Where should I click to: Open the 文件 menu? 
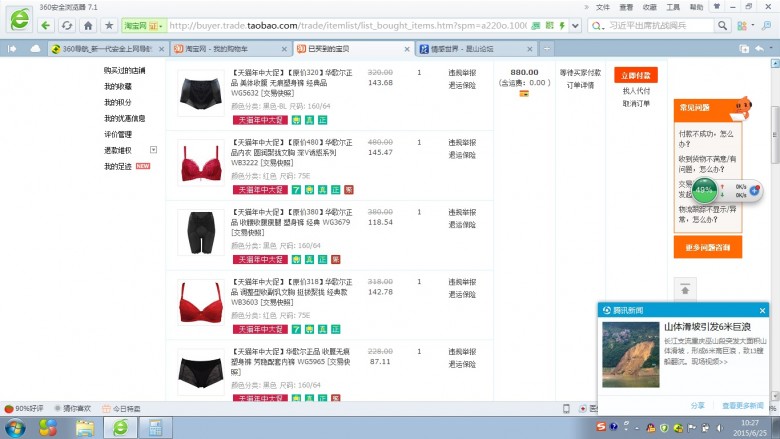point(602,7)
